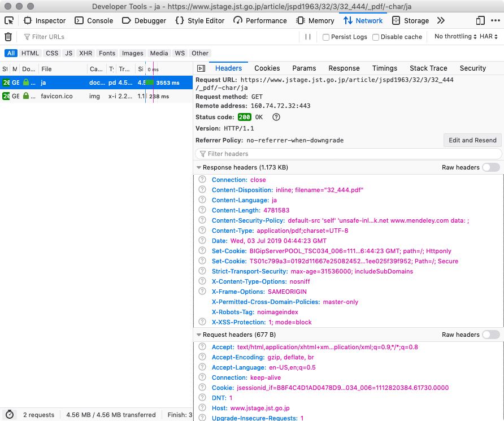The height and width of the screenshot is (421, 504).
Task: Filter requests by XHR type
Action: click(85, 53)
